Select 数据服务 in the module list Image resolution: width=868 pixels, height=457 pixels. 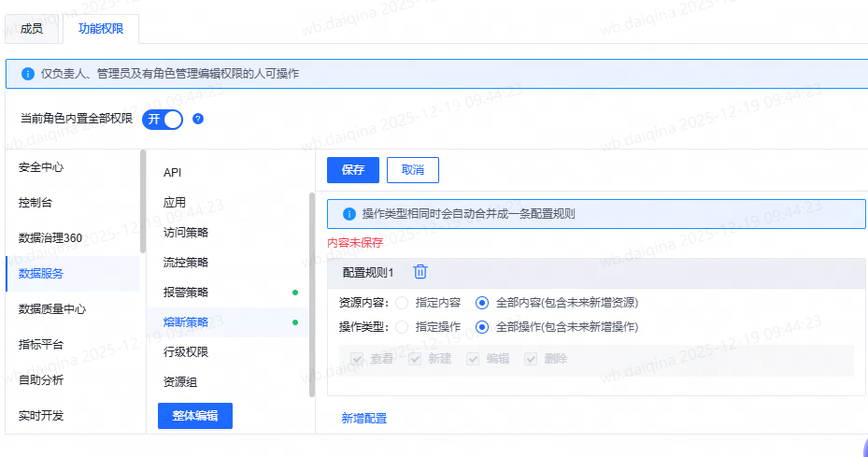(73, 274)
